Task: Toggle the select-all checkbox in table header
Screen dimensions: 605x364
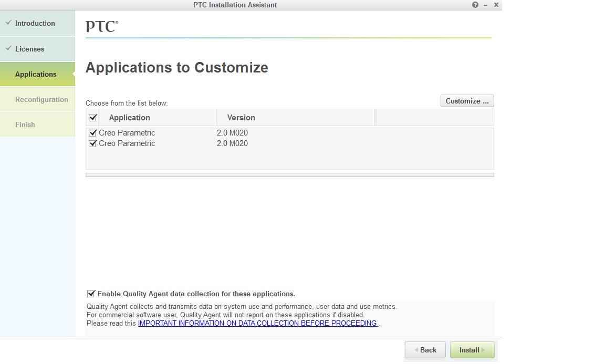Action: (92, 118)
